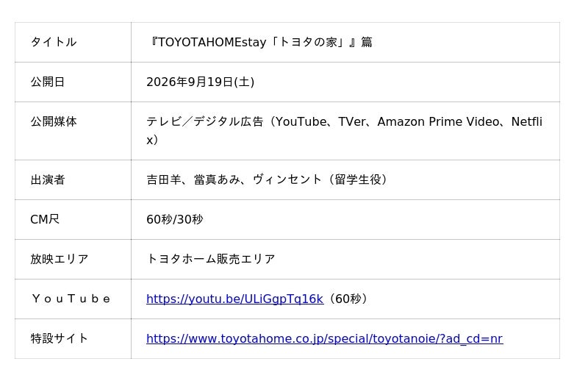Select the 2026年9月19日(土) date text
The width and height of the screenshot is (588, 381).
pyautogui.click(x=200, y=82)
